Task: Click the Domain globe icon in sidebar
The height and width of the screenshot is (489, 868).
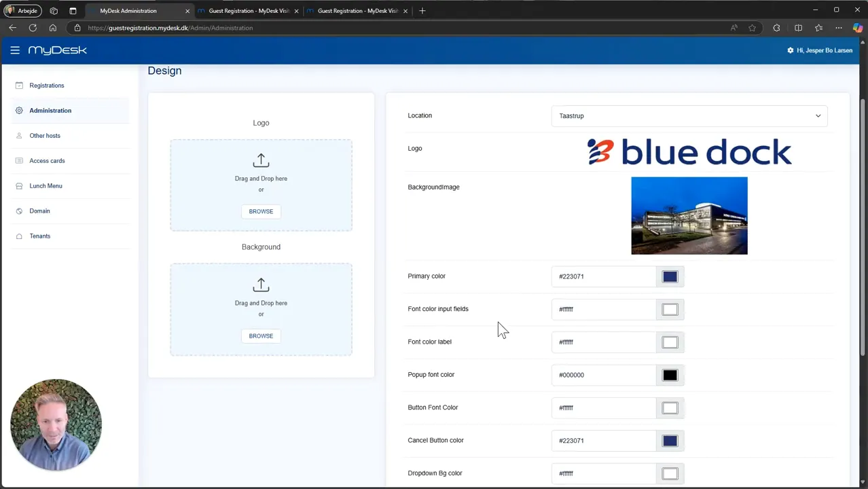Action: pos(19,211)
